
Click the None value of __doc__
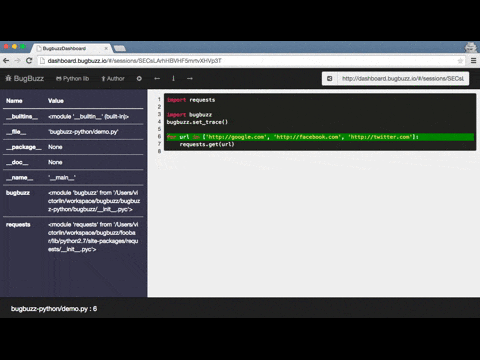[x=55, y=162]
